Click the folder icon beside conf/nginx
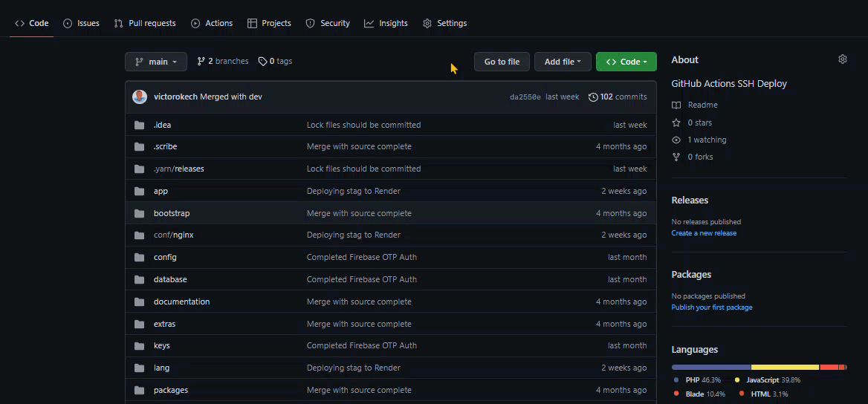The image size is (868, 404). 140,235
